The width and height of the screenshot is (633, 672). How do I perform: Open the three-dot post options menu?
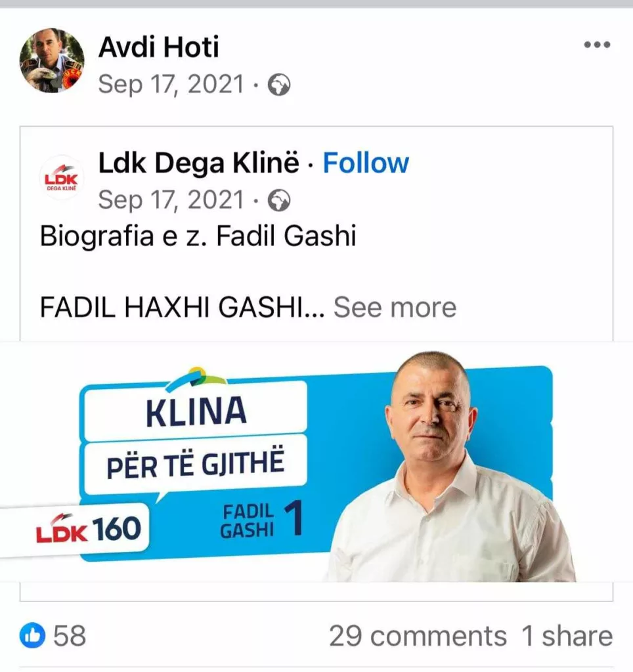point(597,45)
